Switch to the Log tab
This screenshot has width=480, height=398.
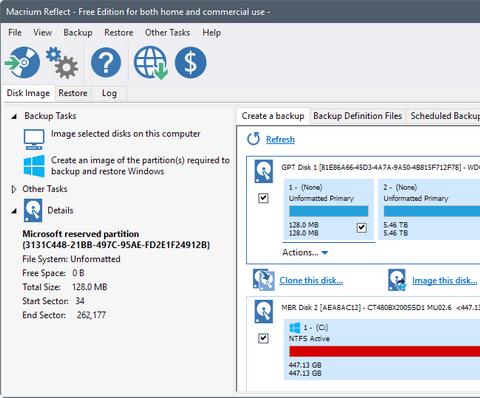tap(109, 93)
